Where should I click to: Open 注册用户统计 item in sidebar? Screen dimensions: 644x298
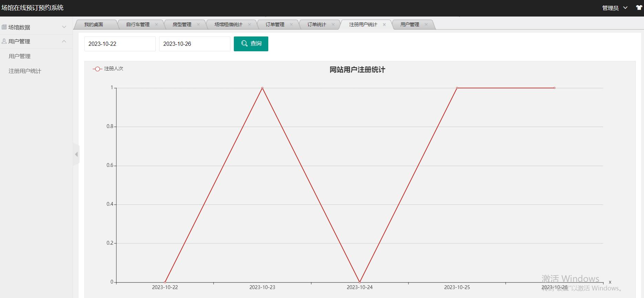coord(25,71)
